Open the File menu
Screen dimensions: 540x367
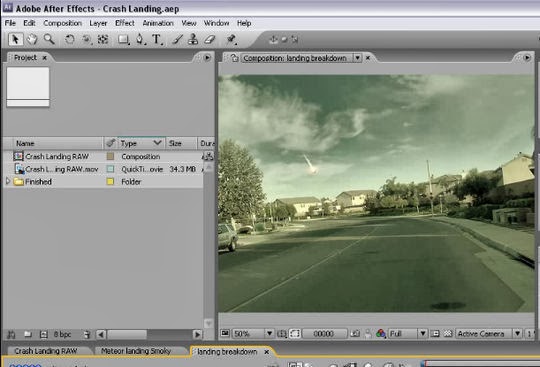[x=10, y=23]
